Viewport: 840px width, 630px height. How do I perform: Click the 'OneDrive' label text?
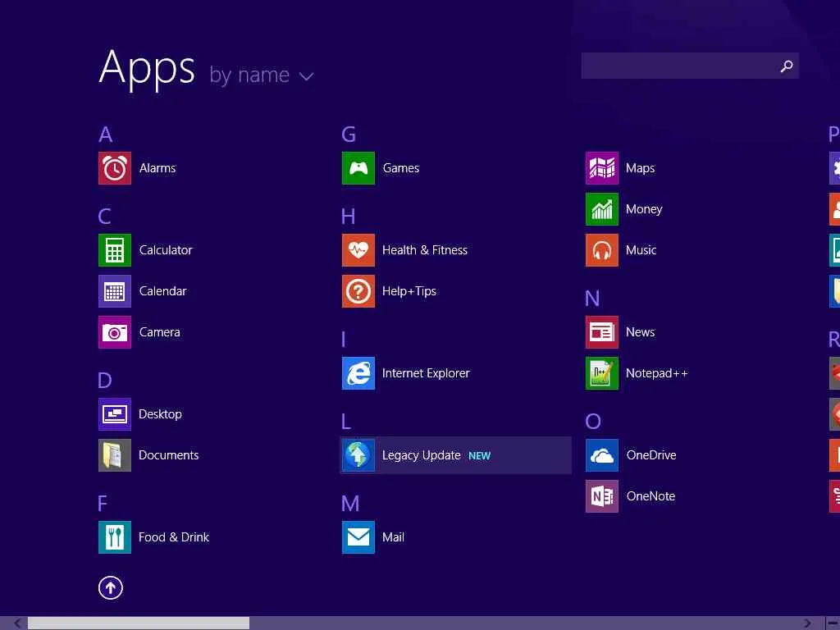[x=651, y=455]
